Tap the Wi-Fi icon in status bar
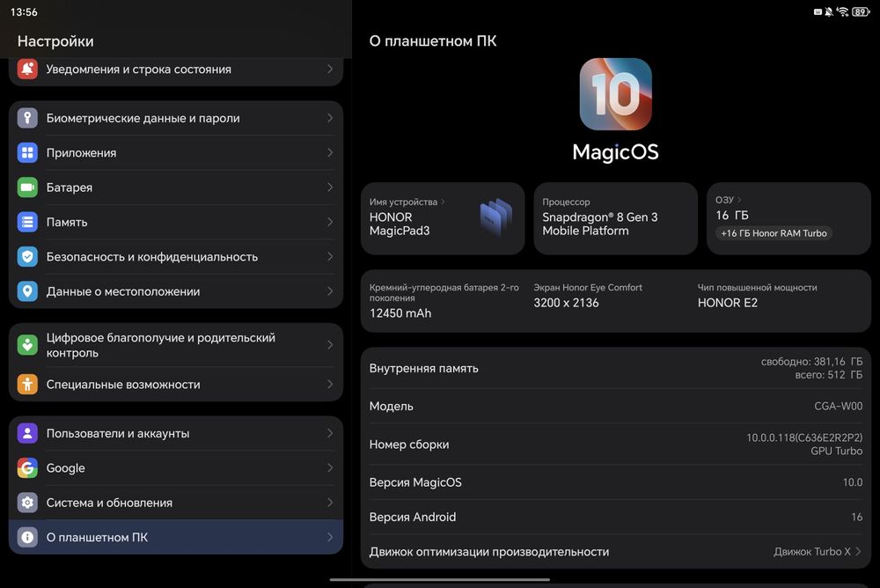Viewport: 880px width, 588px height. [x=842, y=11]
